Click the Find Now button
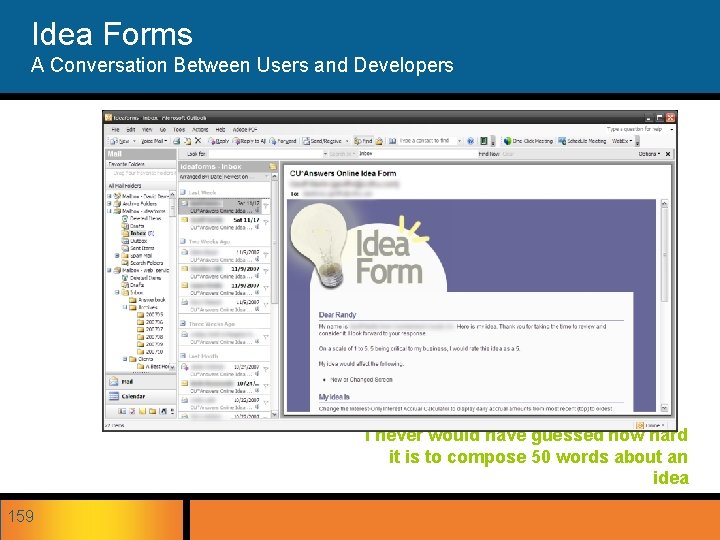 point(489,154)
